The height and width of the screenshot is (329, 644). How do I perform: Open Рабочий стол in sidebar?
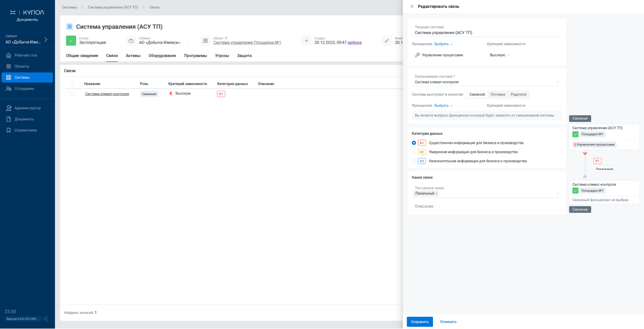tap(26, 55)
